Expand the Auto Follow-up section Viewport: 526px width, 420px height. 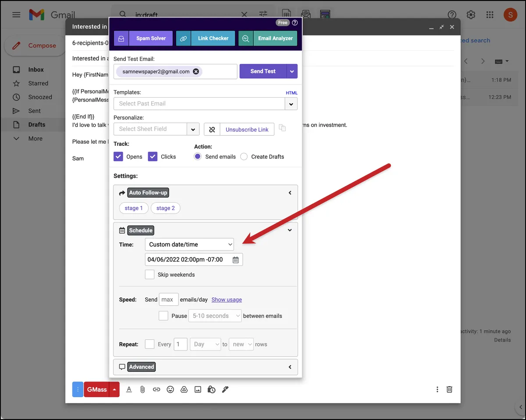pyautogui.click(x=290, y=193)
